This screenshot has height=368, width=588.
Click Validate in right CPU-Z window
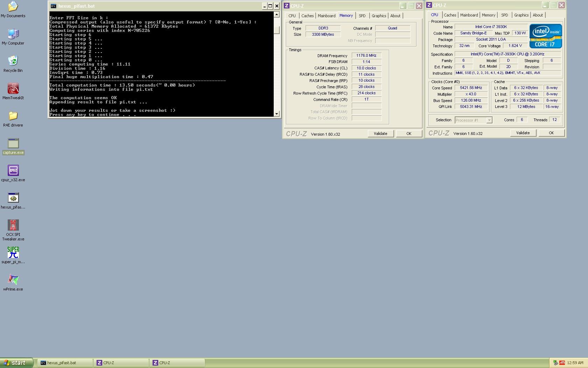pos(523,133)
